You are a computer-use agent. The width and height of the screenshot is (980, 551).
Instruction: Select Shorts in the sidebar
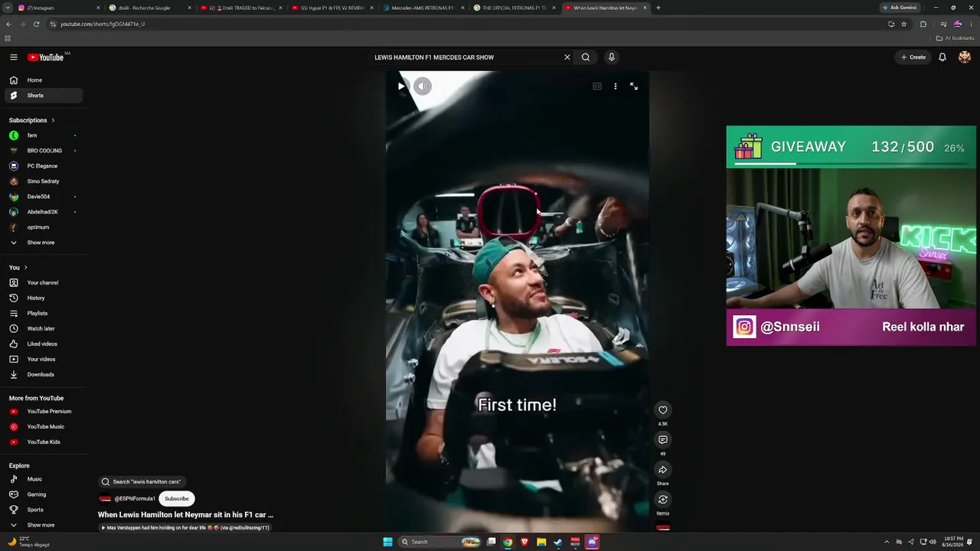[x=43, y=96]
